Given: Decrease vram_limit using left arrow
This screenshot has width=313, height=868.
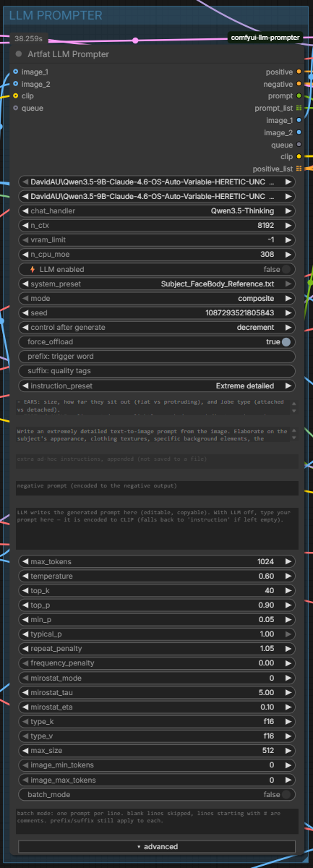Looking at the screenshot, I should click(x=25, y=240).
